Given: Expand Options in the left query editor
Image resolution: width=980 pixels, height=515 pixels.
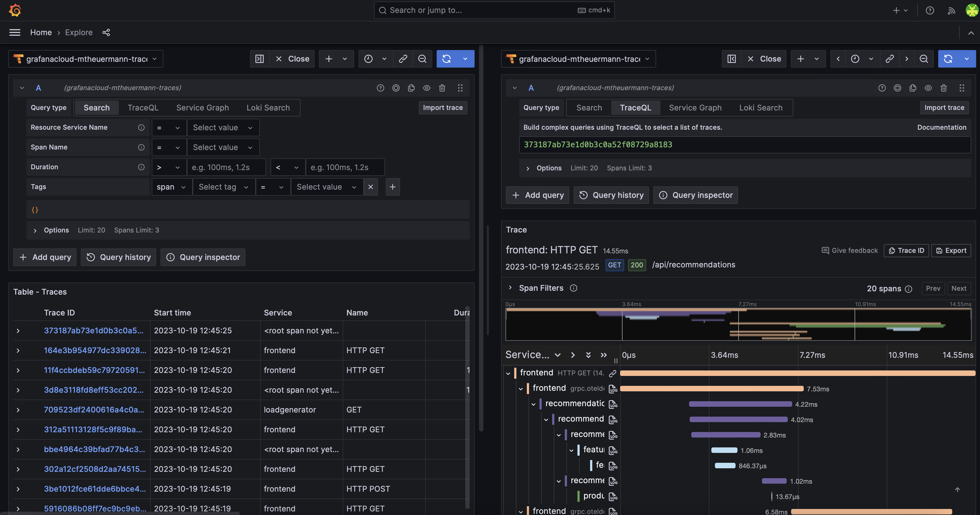Looking at the screenshot, I should coord(35,230).
